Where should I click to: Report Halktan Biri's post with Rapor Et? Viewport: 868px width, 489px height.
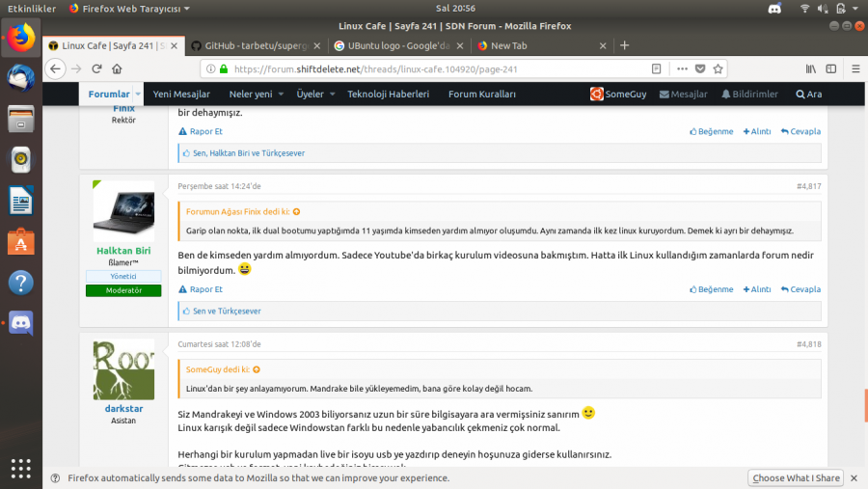tap(201, 289)
